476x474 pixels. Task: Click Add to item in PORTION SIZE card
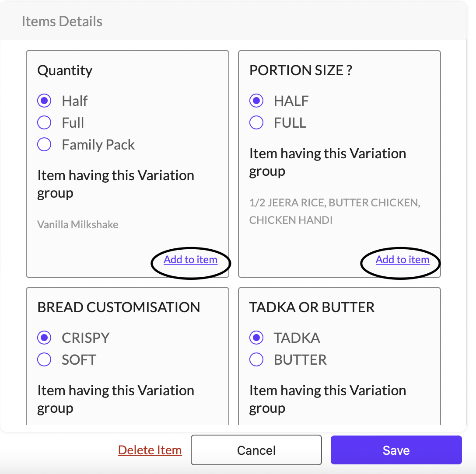[x=402, y=260]
